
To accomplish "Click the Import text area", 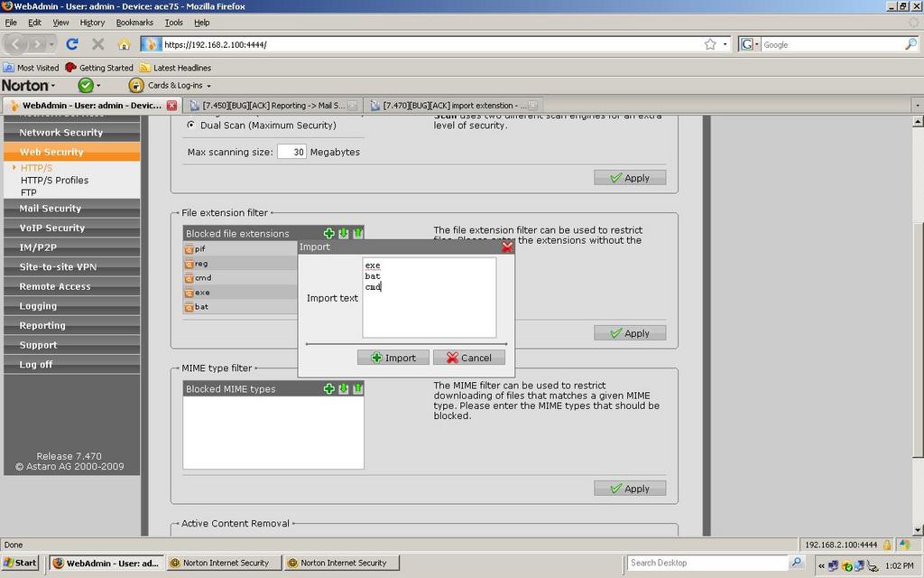I will [x=429, y=298].
